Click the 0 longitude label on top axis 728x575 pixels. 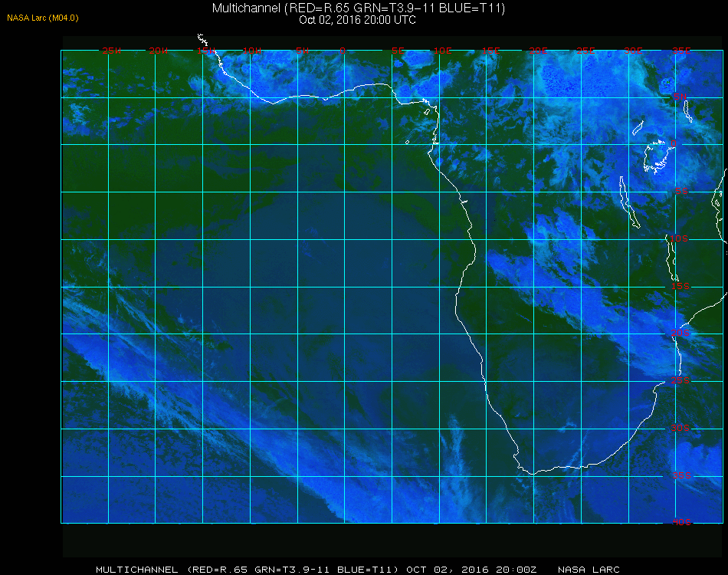point(343,51)
